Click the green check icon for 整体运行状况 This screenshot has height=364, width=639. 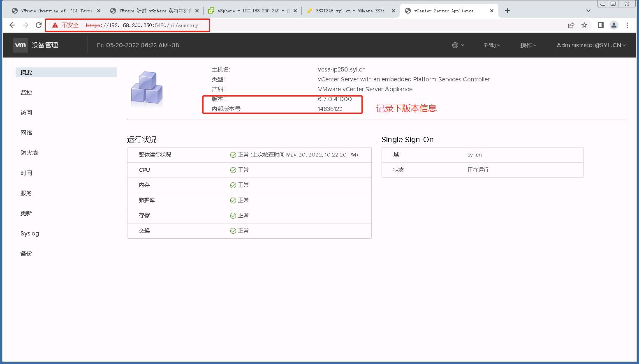pos(233,155)
